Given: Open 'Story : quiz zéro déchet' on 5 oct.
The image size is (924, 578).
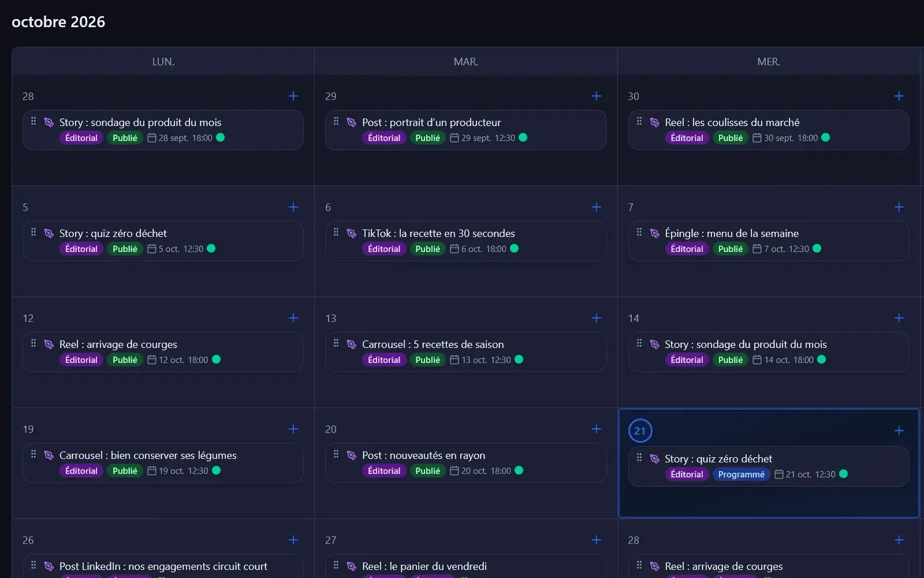Looking at the screenshot, I should point(163,241).
